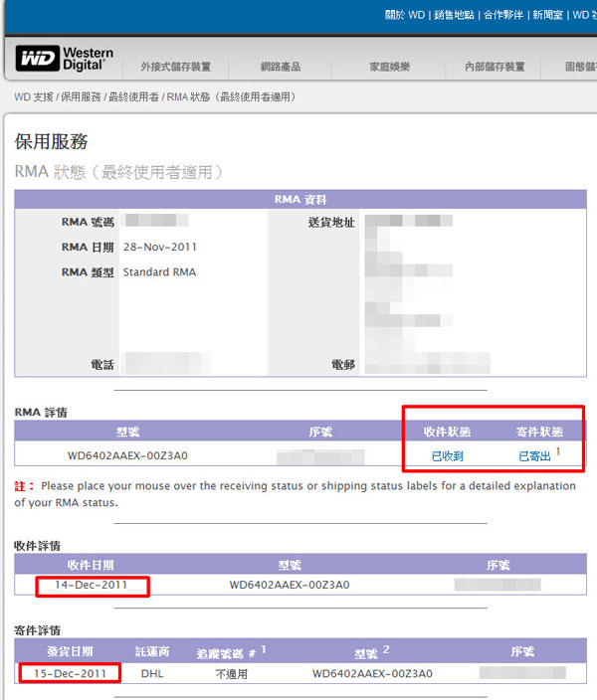This screenshot has width=597, height=700.
Task: Open the 銷售地點 link in top bar
Action: click(454, 15)
